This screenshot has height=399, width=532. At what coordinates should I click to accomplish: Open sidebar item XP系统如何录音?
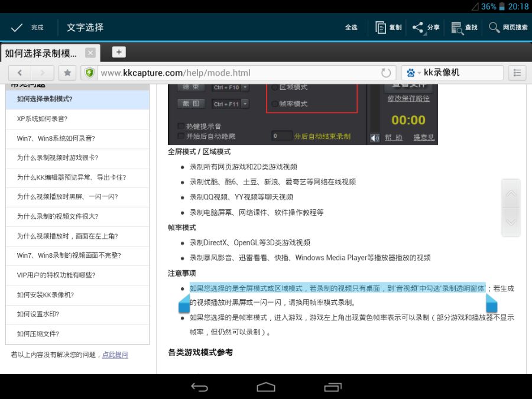[x=77, y=119]
